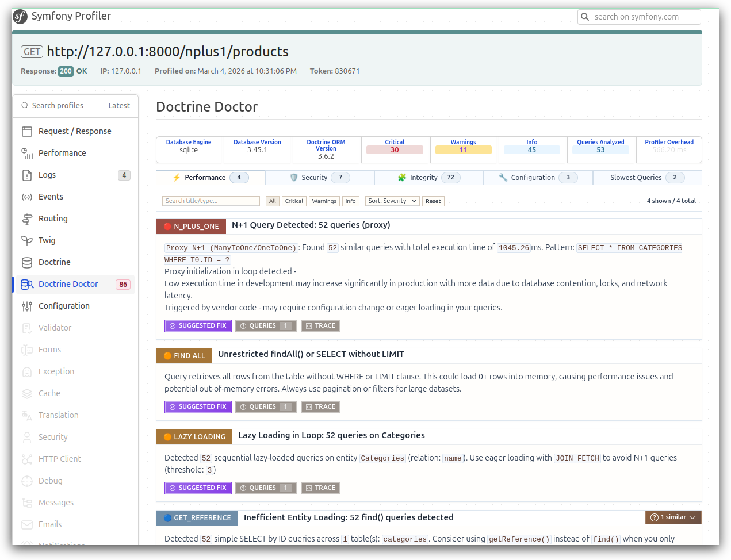This screenshot has width=731, height=560.
Task: Filter issues by Info
Action: [351, 201]
